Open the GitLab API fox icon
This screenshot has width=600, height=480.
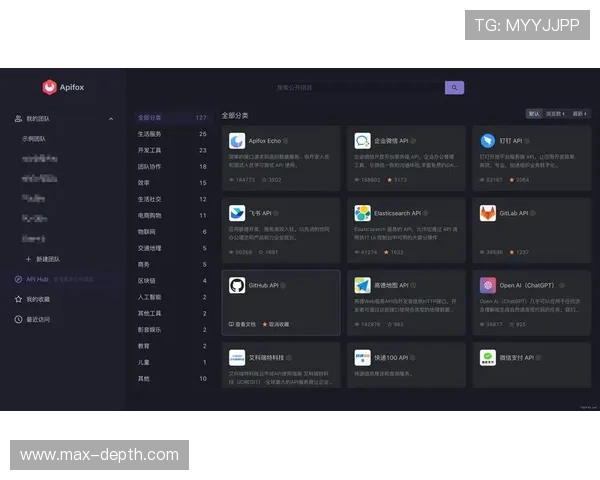click(x=487, y=213)
